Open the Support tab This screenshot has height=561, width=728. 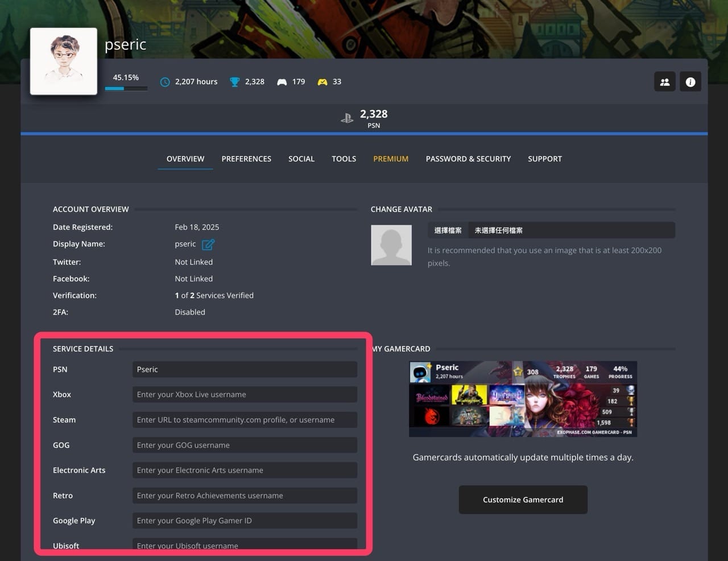click(x=545, y=159)
